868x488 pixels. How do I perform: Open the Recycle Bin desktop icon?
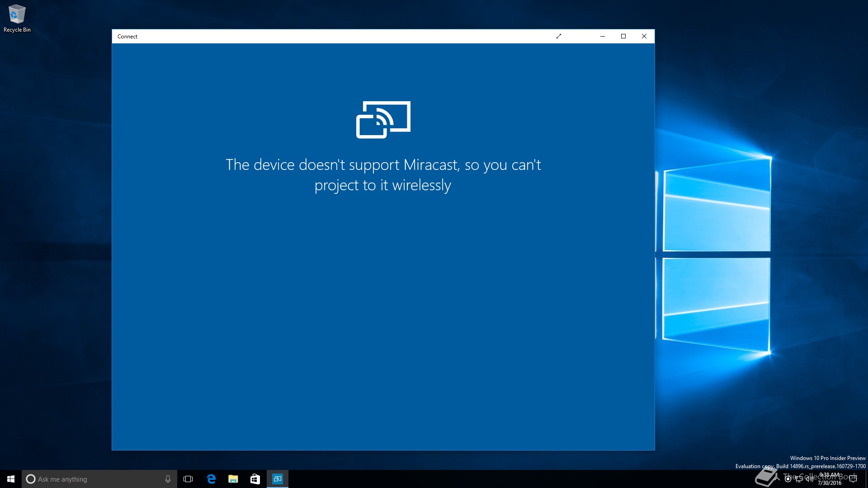point(17,19)
